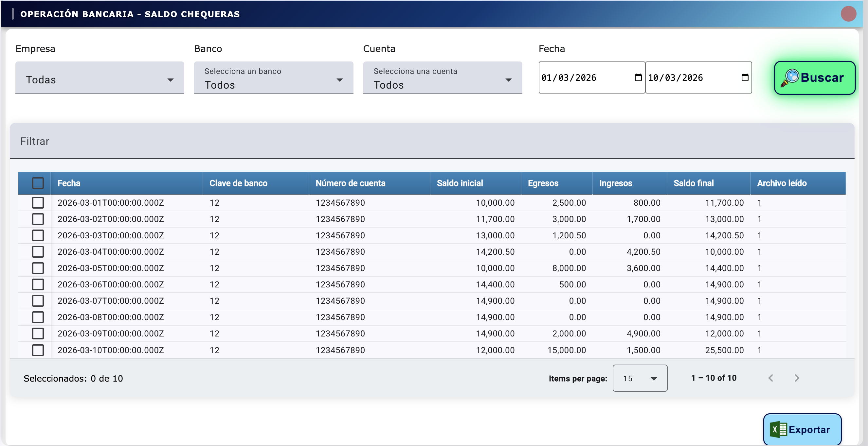Click the round user avatar in header

[848, 14]
